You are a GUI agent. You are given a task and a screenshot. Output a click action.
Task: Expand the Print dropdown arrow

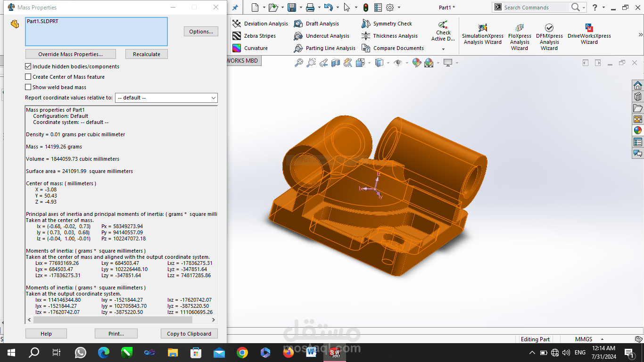(319, 8)
